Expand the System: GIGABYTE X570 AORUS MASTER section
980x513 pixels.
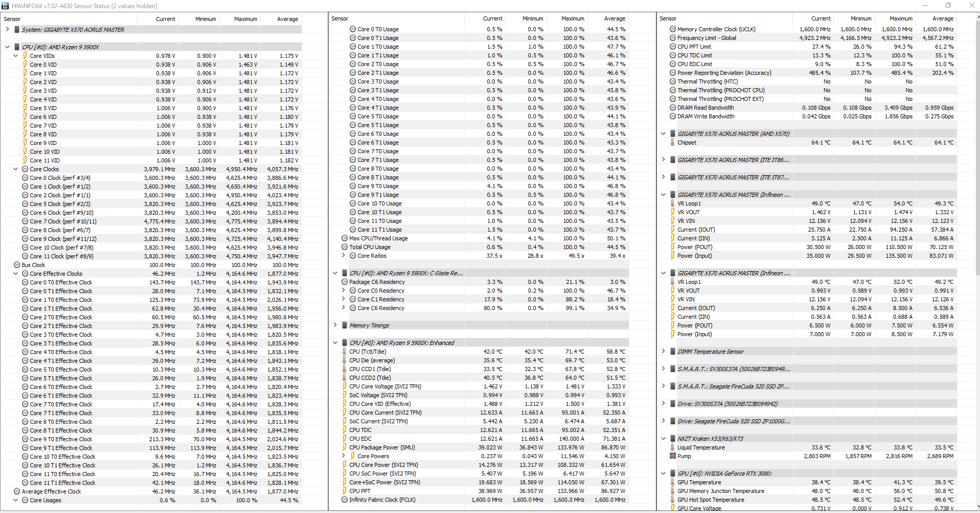coord(7,30)
